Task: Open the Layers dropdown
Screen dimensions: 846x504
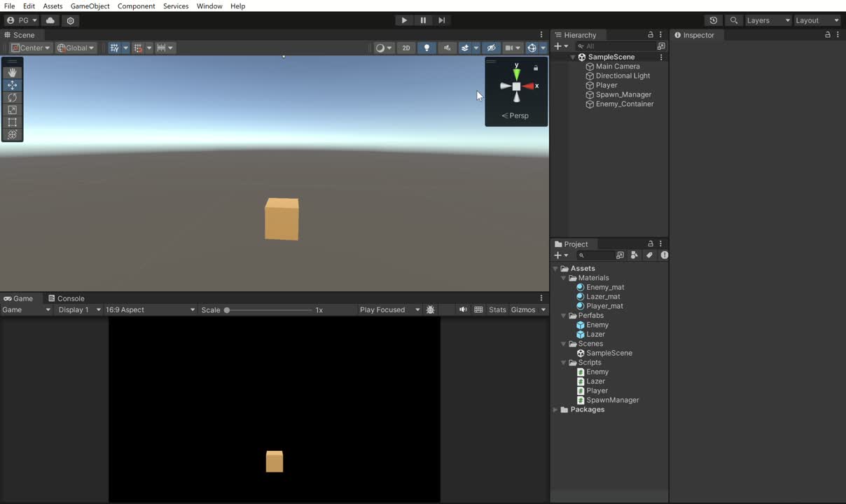Action: click(768, 20)
